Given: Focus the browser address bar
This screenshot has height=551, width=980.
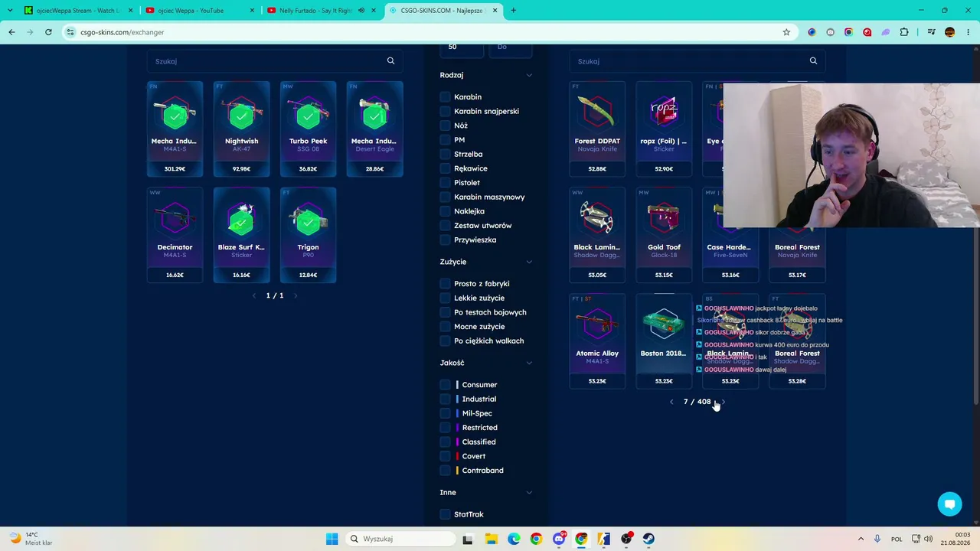Looking at the screenshot, I should (429, 32).
